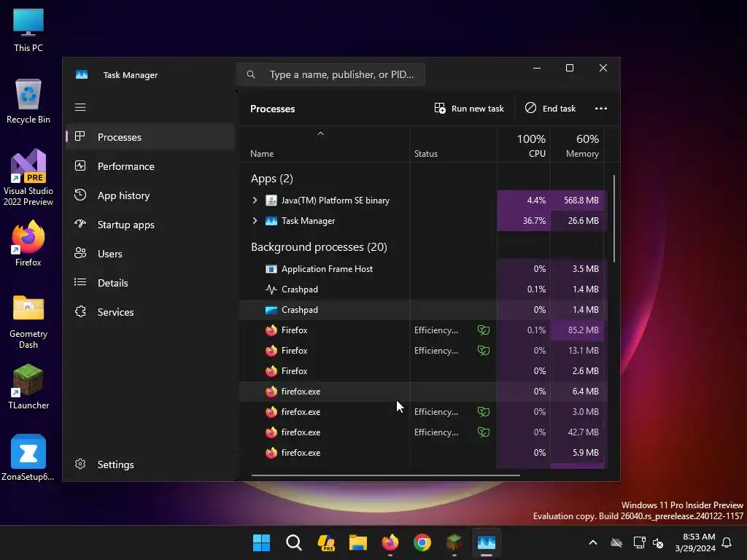Click the Apps (2) group header

click(x=272, y=179)
